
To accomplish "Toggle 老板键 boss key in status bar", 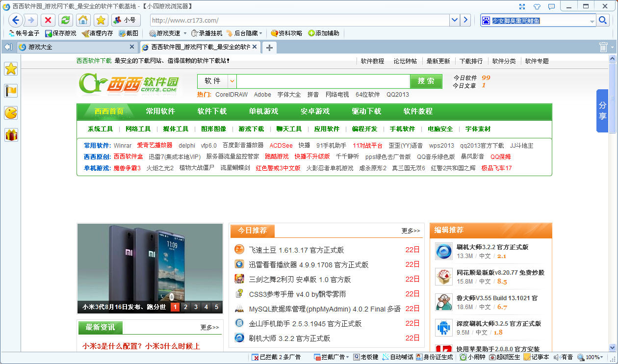I will click(365, 357).
